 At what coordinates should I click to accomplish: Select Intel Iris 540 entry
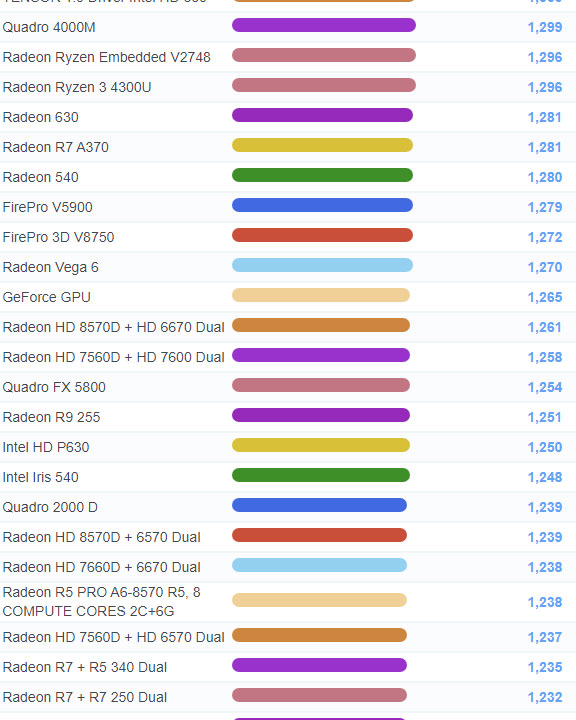point(40,478)
